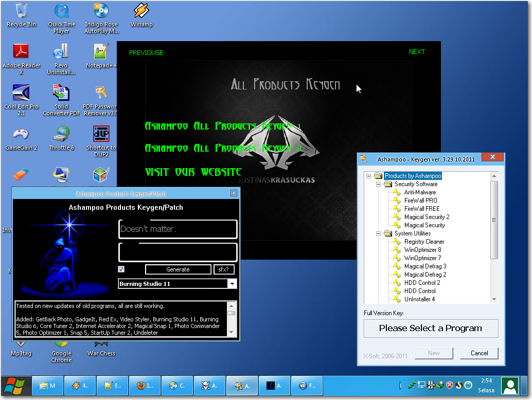The height and width of the screenshot is (400, 532).
Task: Select the System Utilities folder label
Action: (413, 233)
